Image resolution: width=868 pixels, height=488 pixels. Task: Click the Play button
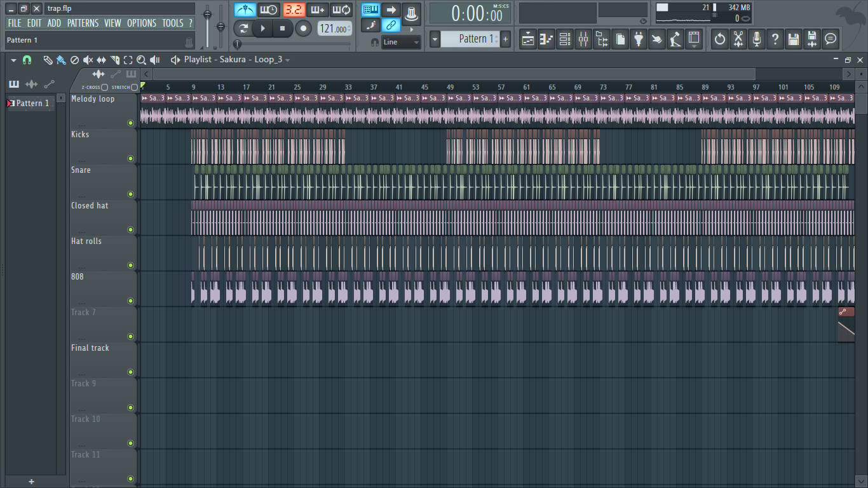(x=263, y=29)
